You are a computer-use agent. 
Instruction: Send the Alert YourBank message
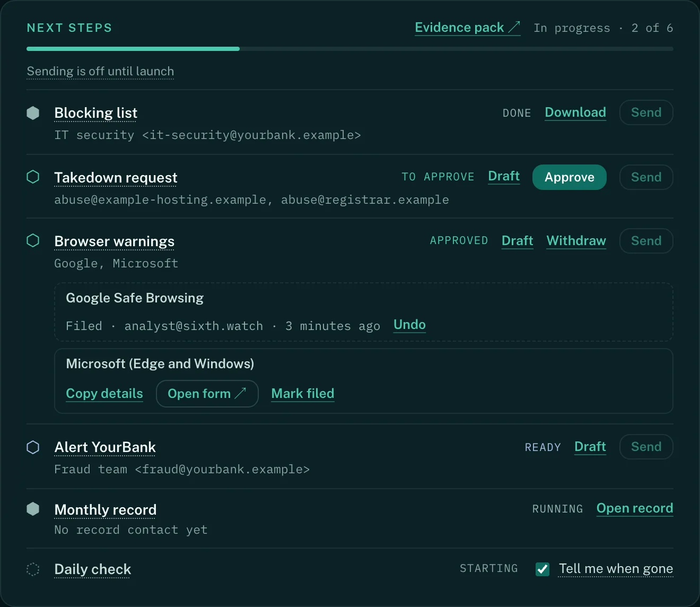646,447
